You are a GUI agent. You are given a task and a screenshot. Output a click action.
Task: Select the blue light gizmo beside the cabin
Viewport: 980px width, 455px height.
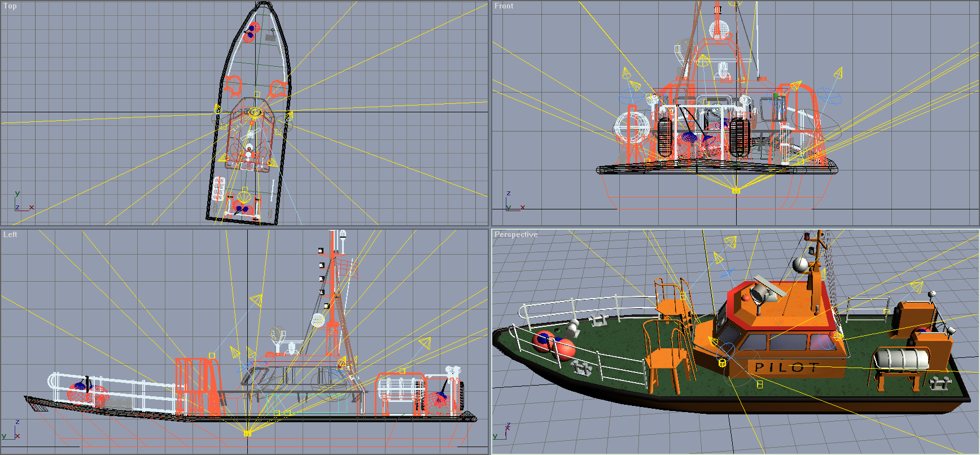pos(725,352)
